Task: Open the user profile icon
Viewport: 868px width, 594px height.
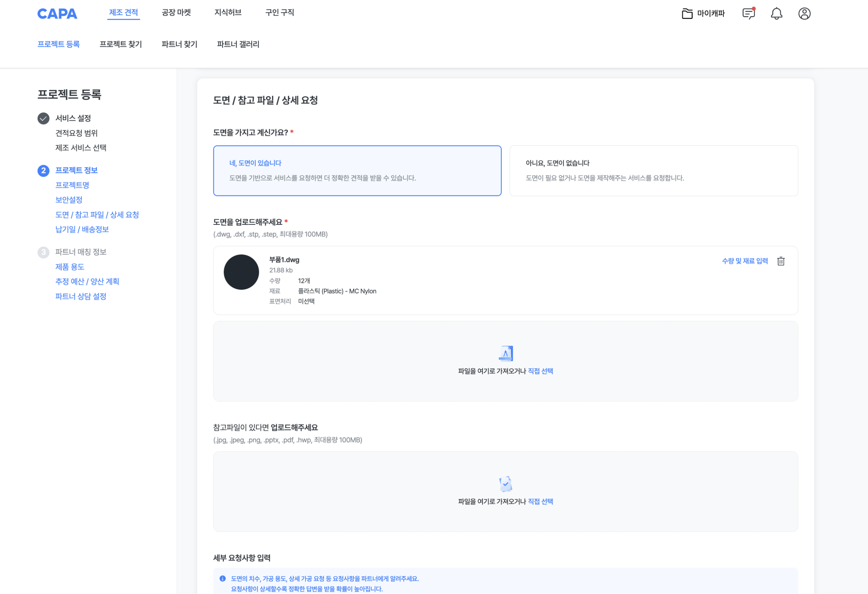Action: [804, 14]
